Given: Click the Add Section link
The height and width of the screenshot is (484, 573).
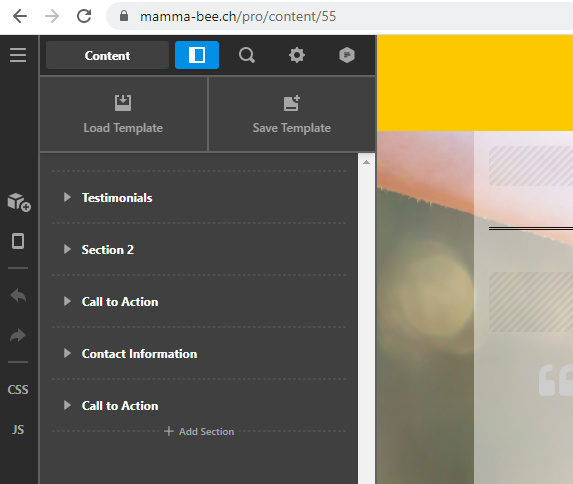Looking at the screenshot, I should coord(199,431).
